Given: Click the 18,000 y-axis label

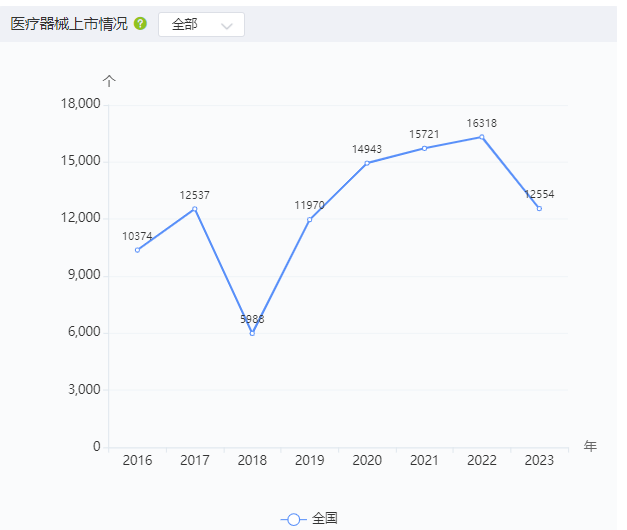Looking at the screenshot, I should (x=80, y=104).
